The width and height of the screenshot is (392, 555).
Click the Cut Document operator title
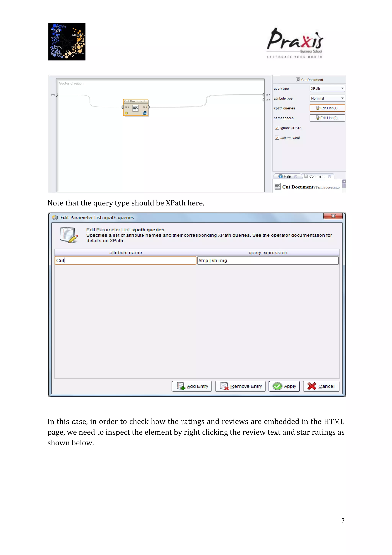135,101
